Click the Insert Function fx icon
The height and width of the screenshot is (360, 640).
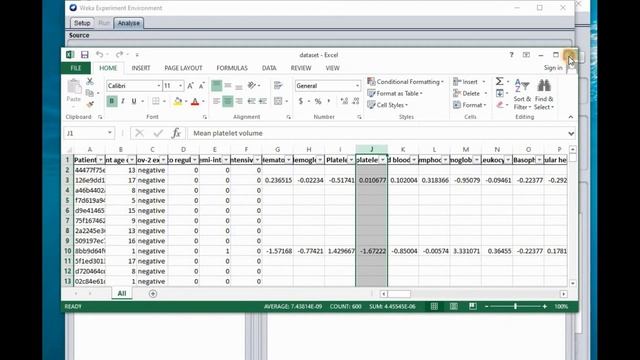click(176, 133)
